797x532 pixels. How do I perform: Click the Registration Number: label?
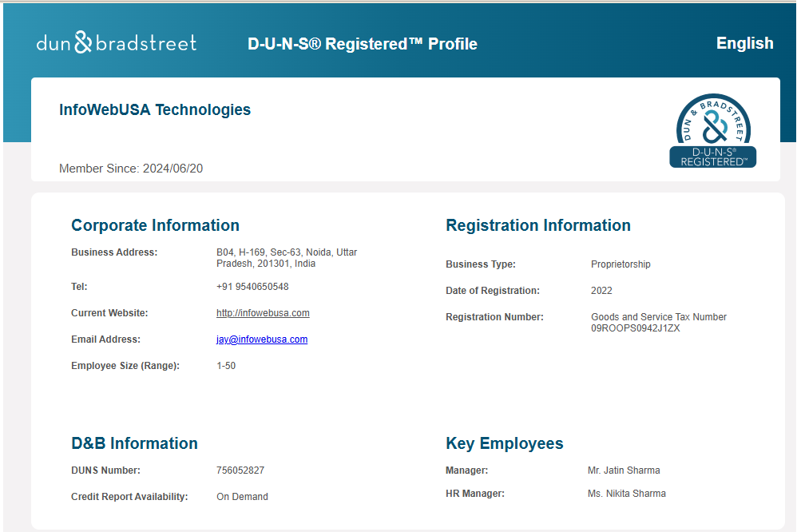pos(494,317)
